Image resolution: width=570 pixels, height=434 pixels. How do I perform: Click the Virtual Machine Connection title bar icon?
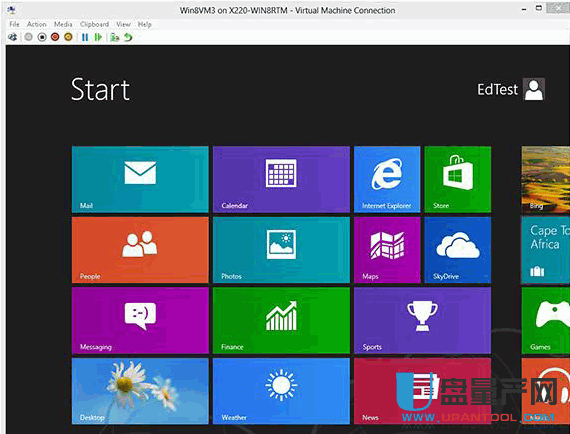click(x=11, y=10)
